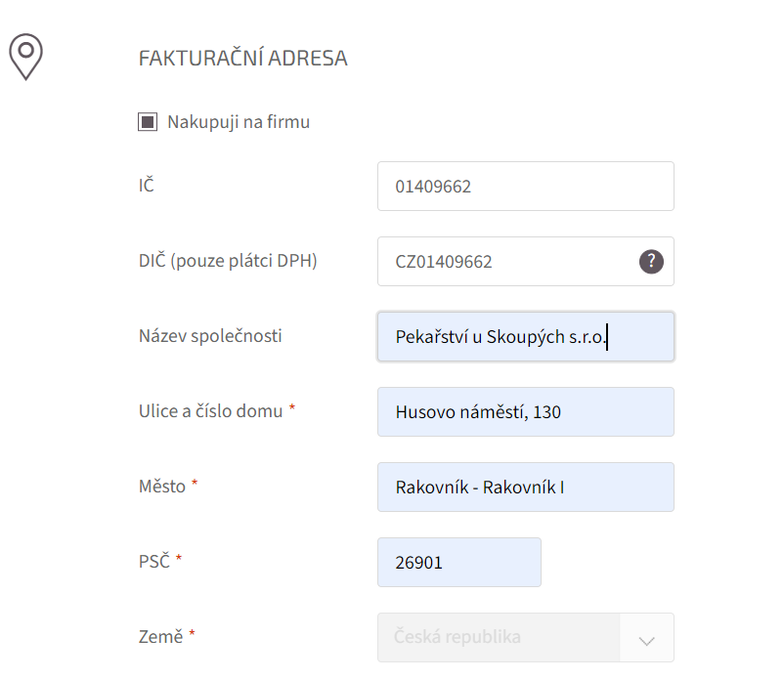This screenshot has height=679, width=784.
Task: Click the Nakupuji na firmu label
Action: (239, 122)
